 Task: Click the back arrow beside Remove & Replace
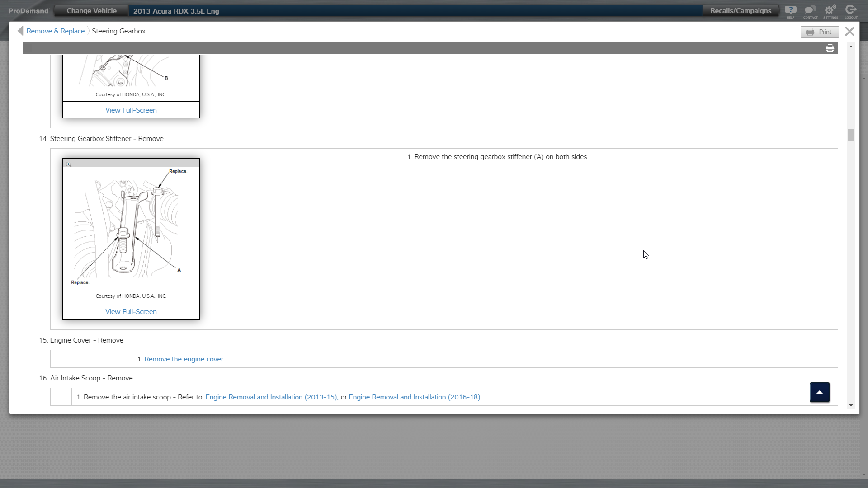(20, 31)
